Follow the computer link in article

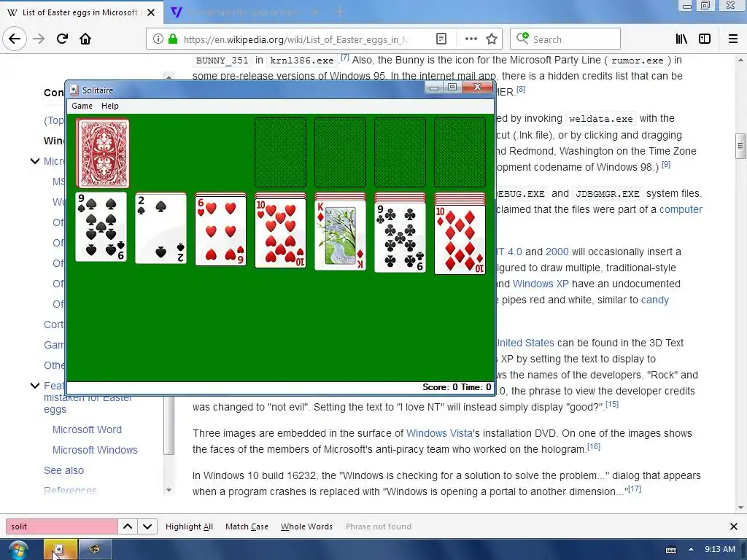coord(681,209)
